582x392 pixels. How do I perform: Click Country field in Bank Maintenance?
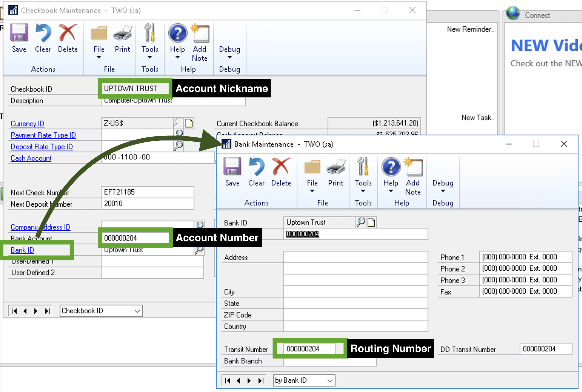(355, 326)
